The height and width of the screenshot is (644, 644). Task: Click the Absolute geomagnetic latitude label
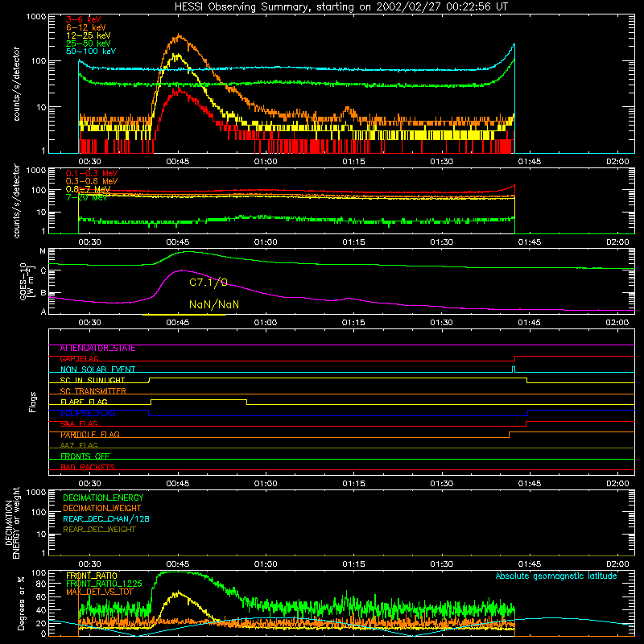pos(556,576)
